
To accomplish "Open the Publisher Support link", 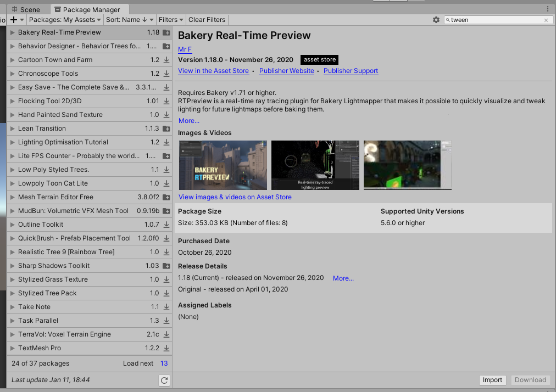I will tap(351, 71).
